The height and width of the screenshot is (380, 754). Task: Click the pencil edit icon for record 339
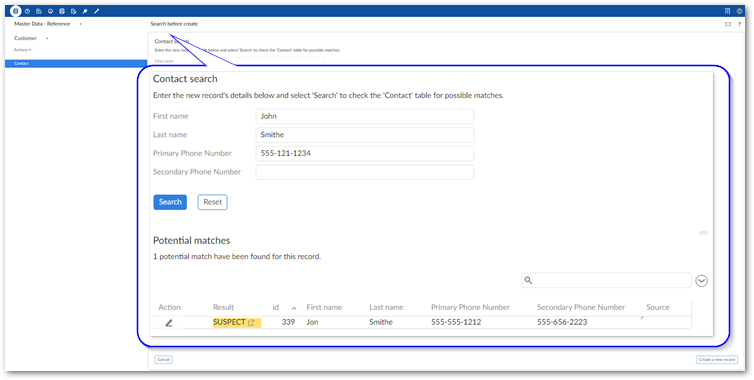tap(169, 323)
